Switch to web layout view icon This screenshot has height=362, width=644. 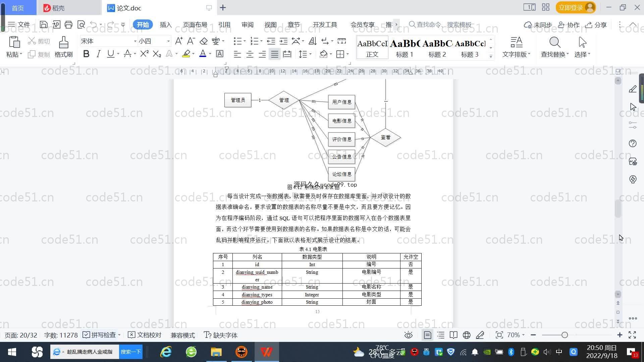point(467,335)
